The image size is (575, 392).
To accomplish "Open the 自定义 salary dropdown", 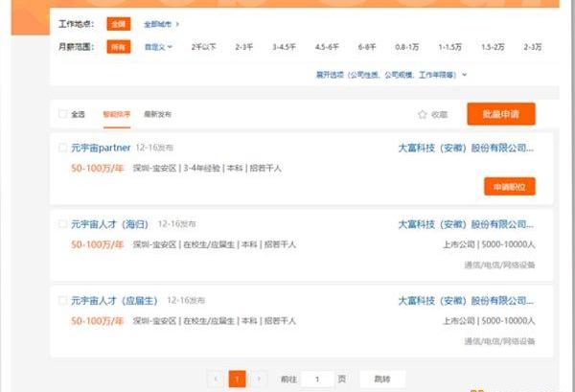I will coord(158,46).
